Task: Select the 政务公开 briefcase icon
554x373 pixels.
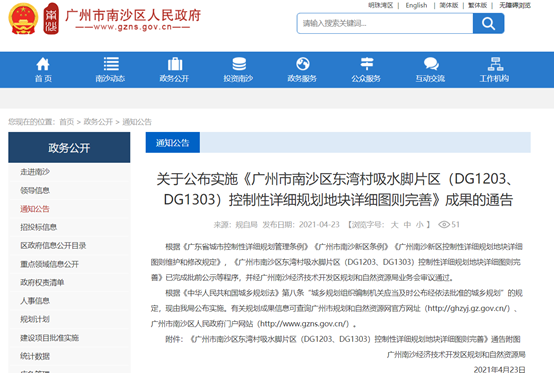Action: (175, 64)
